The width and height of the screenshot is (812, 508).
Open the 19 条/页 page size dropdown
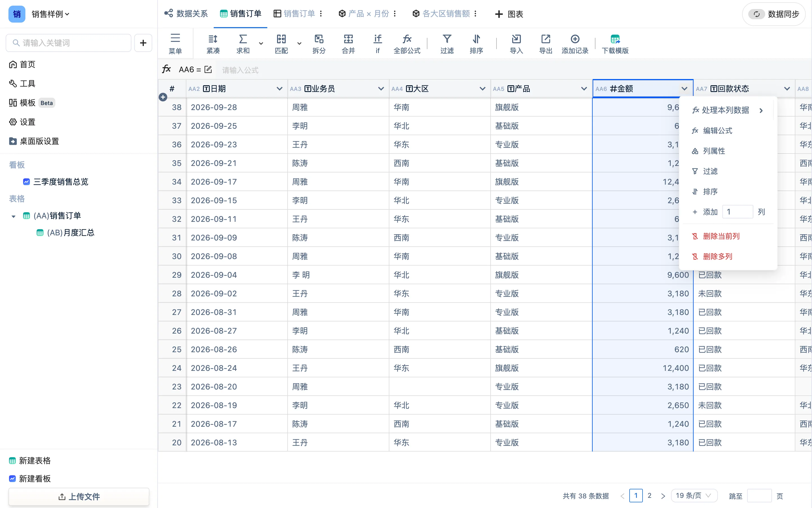pyautogui.click(x=694, y=496)
